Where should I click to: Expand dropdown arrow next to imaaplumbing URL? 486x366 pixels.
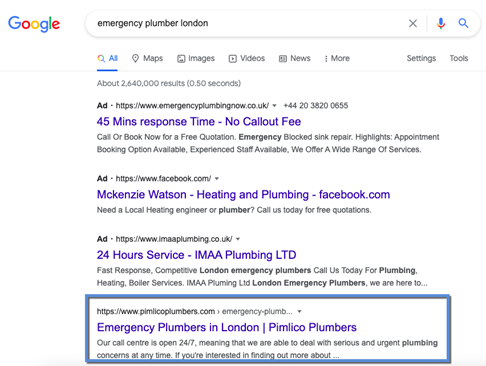tap(238, 239)
